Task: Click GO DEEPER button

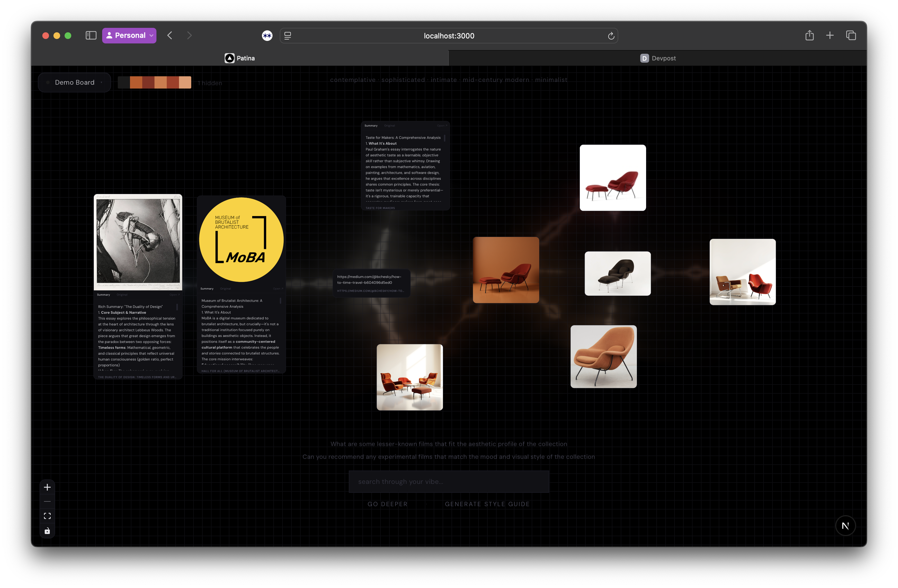Action: (387, 504)
